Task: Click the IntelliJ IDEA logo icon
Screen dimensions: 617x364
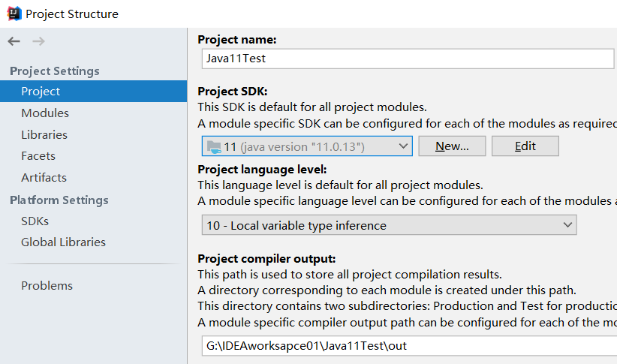Action: click(x=14, y=14)
